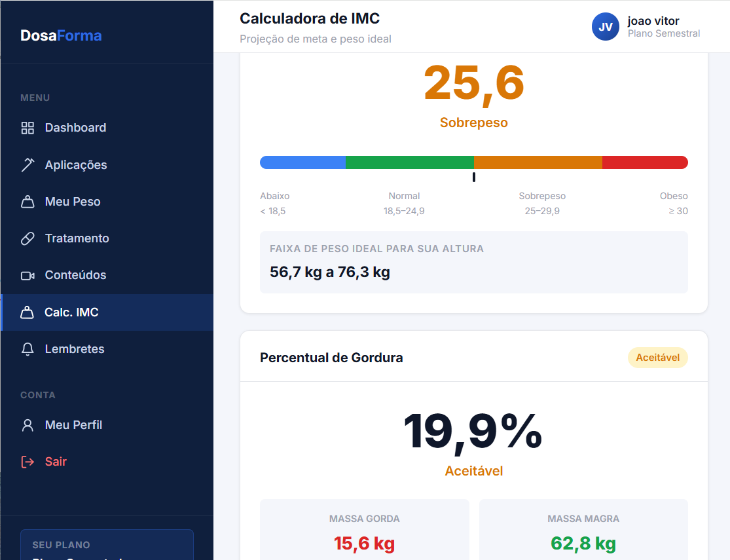
Task: Click the Aceitável status badge
Action: point(658,358)
